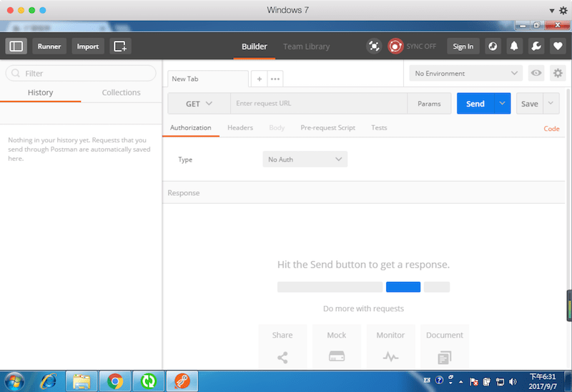Open the No Auth type dropdown

305,159
